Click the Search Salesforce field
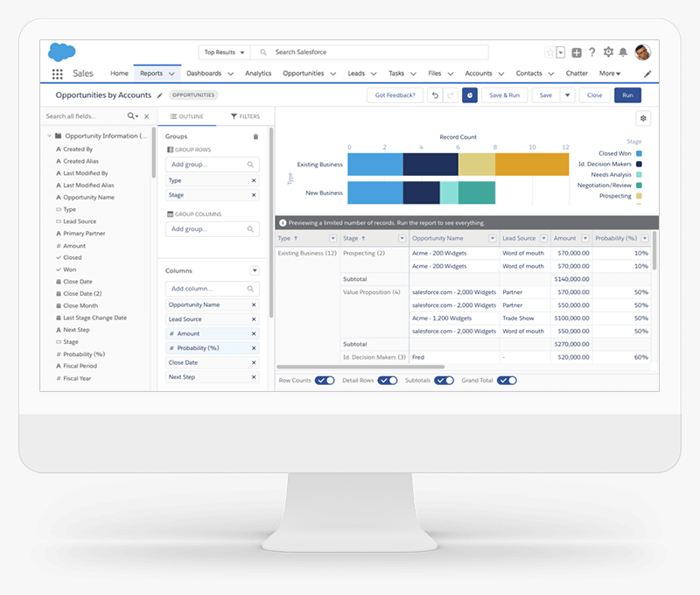 pos(369,52)
